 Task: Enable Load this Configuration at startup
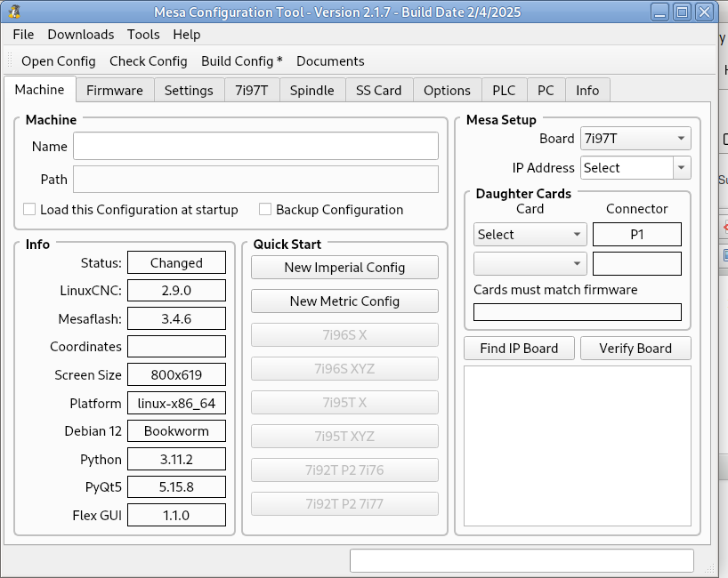[x=29, y=209]
